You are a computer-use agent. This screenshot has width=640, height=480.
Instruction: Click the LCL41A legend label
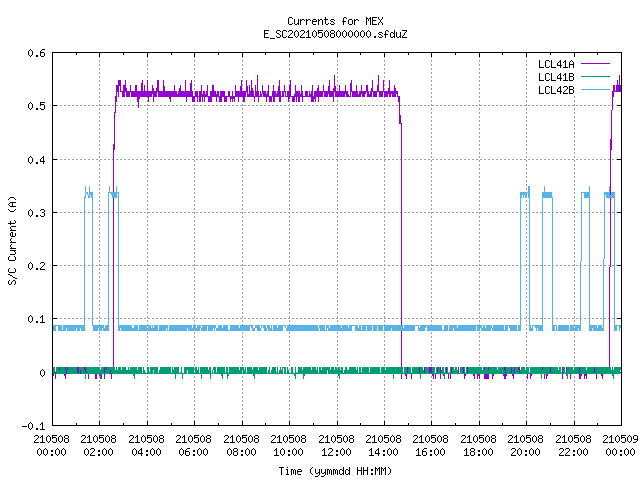pyautogui.click(x=556, y=64)
